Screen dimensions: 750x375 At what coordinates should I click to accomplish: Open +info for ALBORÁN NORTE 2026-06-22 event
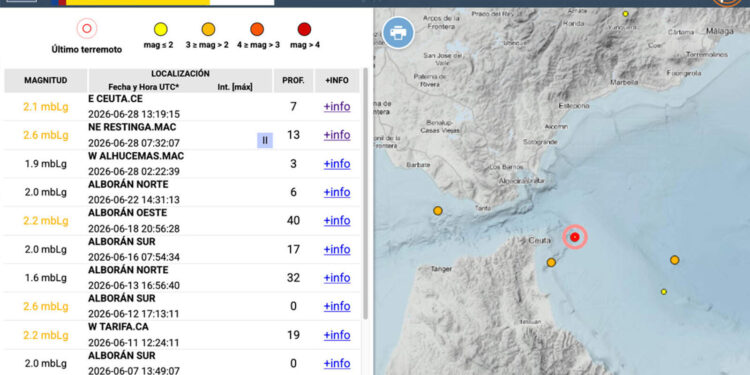coord(337,192)
